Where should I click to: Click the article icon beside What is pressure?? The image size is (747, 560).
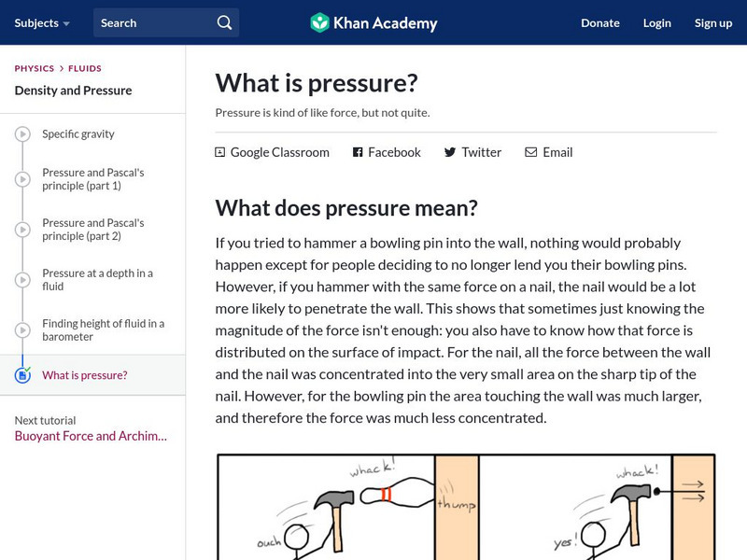(21, 375)
